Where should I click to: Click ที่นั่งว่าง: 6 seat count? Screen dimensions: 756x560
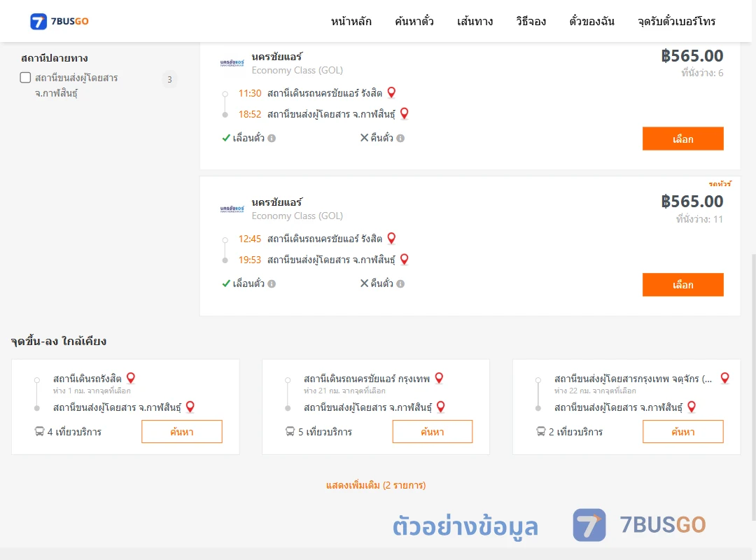(702, 73)
